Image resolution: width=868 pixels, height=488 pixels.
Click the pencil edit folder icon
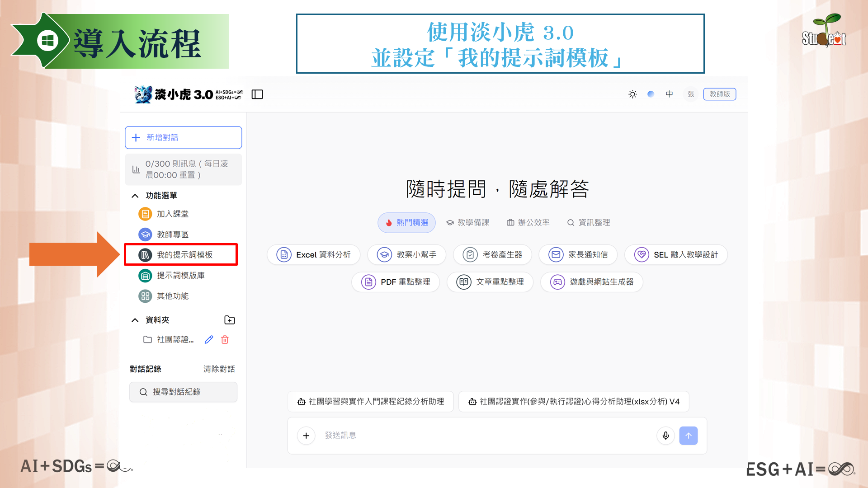point(208,339)
